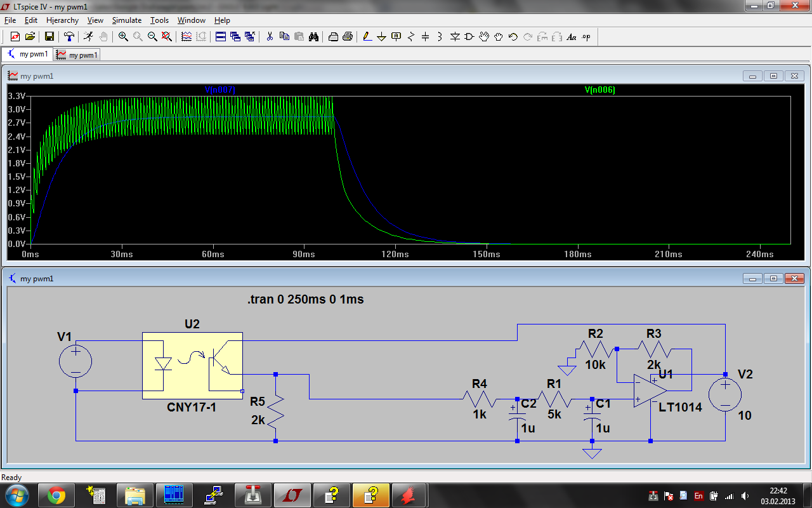Viewport: 812px width, 508px height.
Task: Open the Simulate menu
Action: coord(127,20)
